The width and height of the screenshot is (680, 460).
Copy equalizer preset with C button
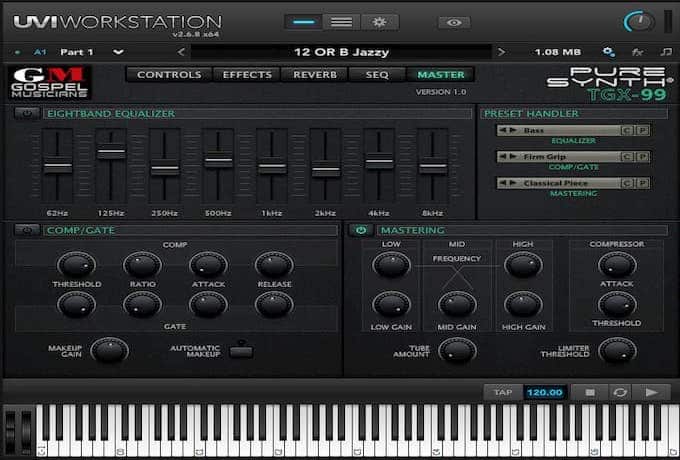(x=627, y=130)
